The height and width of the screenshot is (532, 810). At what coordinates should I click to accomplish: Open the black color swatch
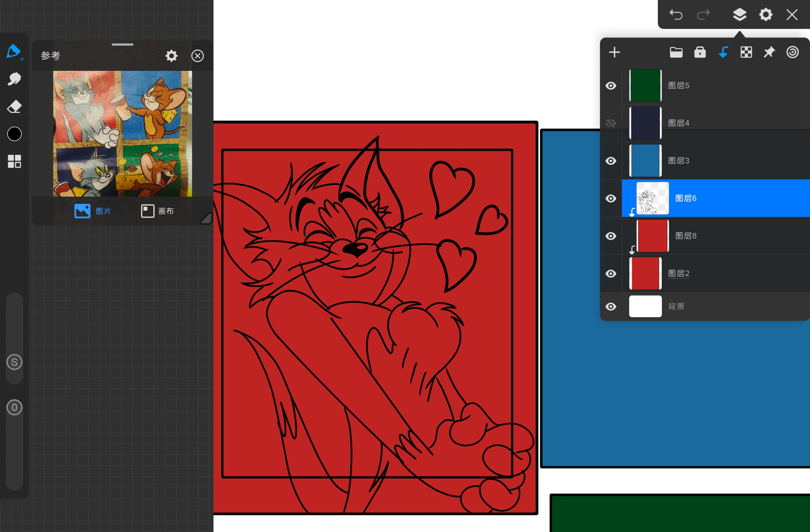tap(14, 134)
